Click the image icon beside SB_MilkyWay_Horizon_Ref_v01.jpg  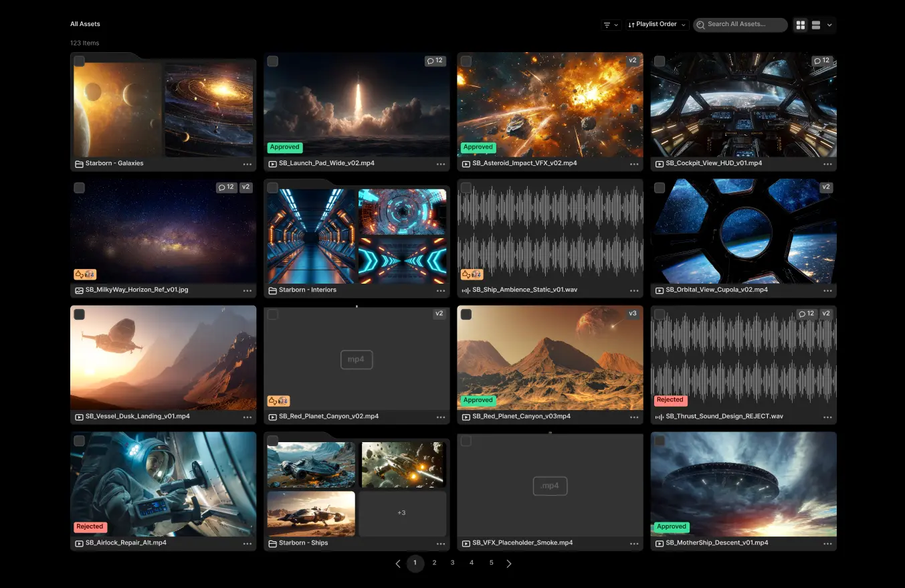pyautogui.click(x=79, y=290)
